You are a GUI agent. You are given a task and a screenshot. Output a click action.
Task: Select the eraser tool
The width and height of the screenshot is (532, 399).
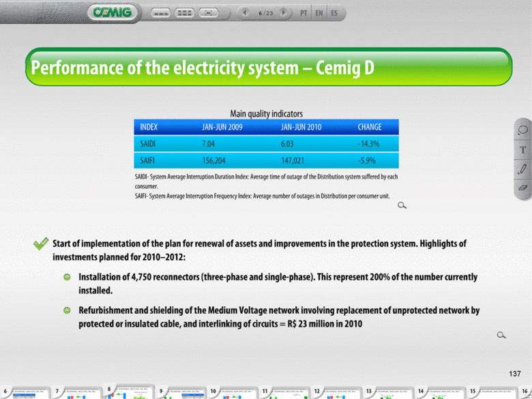pyautogui.click(x=523, y=188)
